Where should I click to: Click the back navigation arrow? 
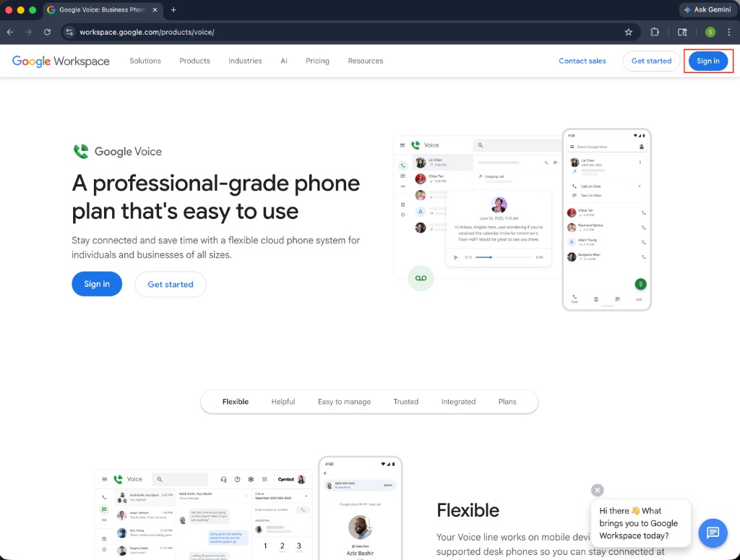pos(11,32)
